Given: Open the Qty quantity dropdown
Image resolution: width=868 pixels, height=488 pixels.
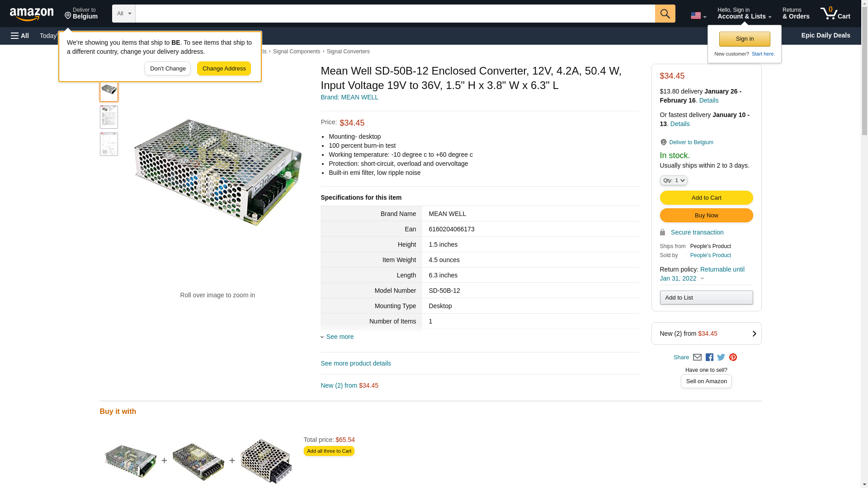Looking at the screenshot, I should click(673, 180).
